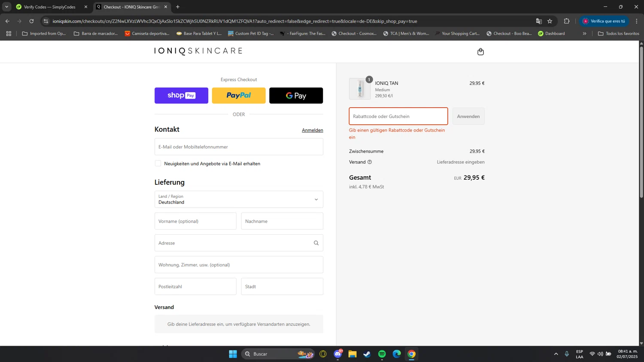Open the browser extensions puzzle icon
The width and height of the screenshot is (644, 362).
567,21
